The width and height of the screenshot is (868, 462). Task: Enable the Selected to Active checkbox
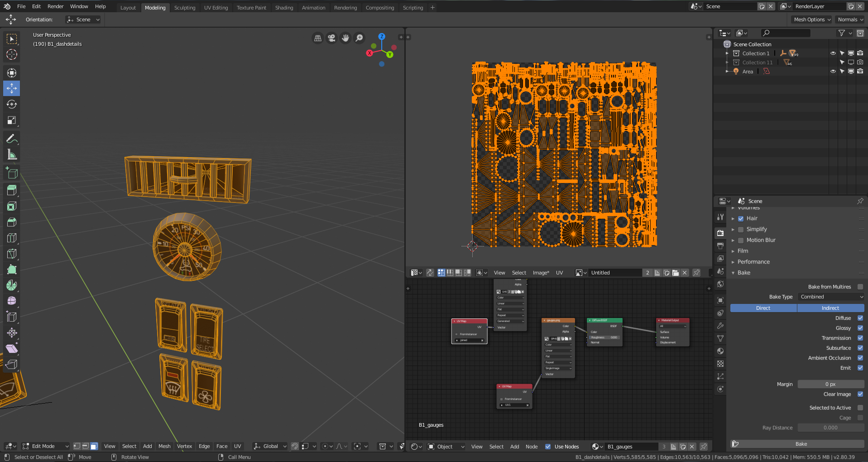pos(860,408)
